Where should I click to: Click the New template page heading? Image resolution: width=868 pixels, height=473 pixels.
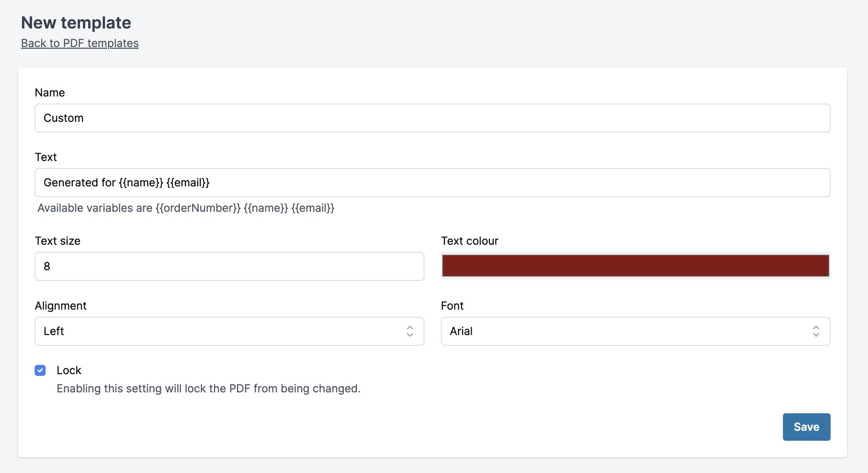pyautogui.click(x=76, y=23)
